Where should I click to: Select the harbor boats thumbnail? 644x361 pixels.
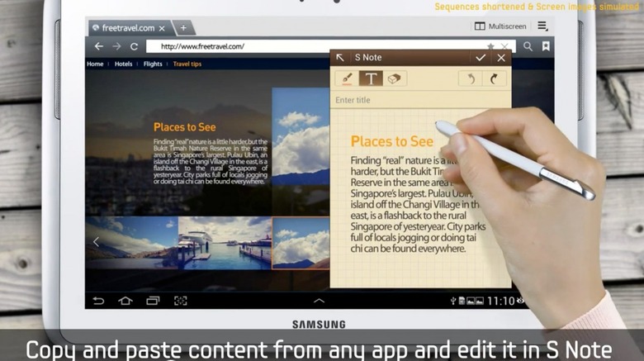click(225, 243)
